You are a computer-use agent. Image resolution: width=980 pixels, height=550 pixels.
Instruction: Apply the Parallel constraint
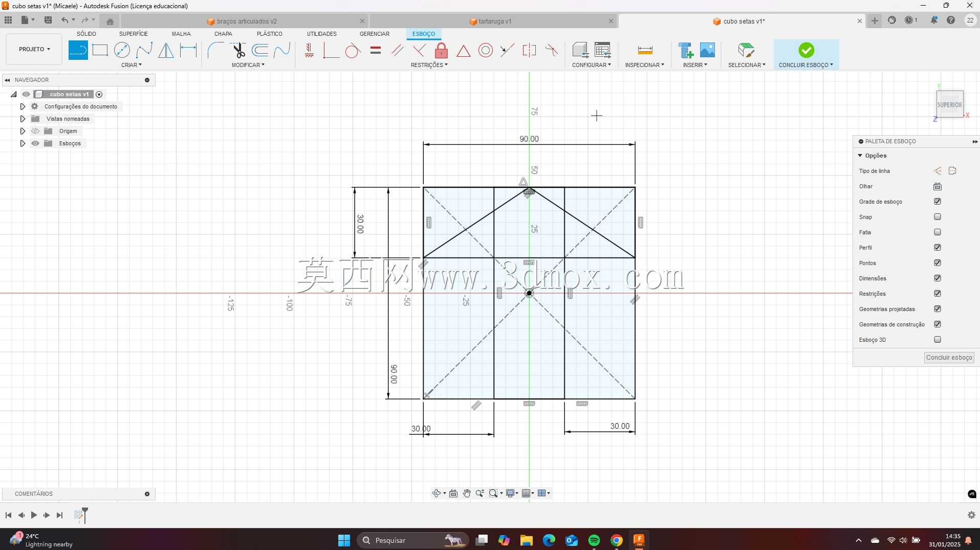[397, 50]
